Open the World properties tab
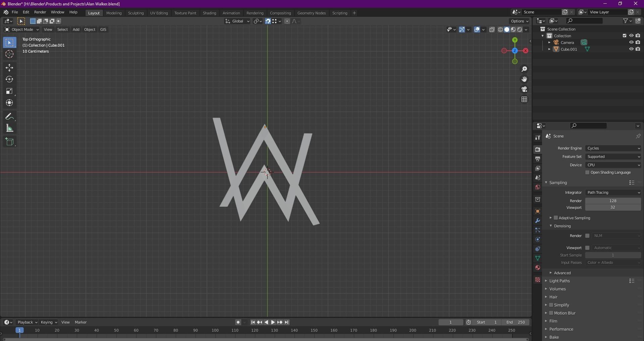644x341 pixels. 538,187
